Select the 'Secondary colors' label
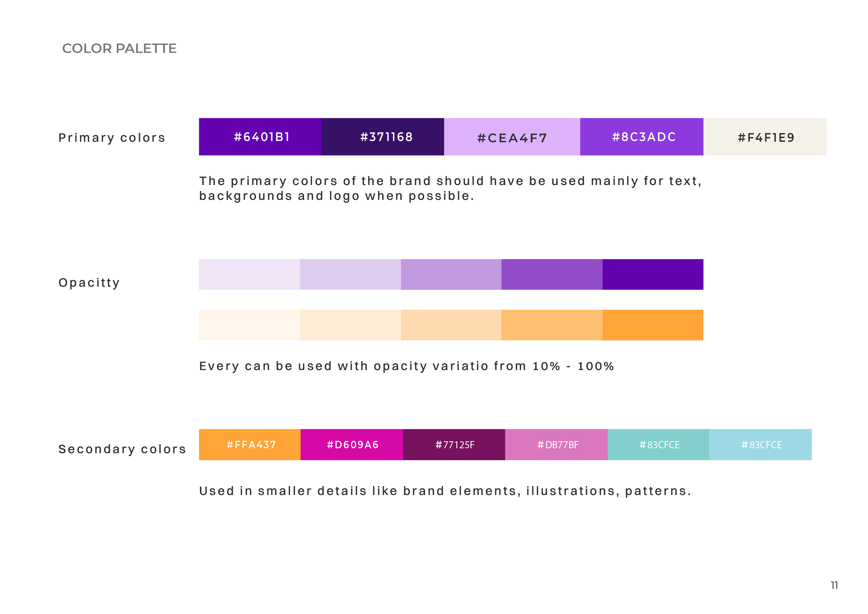Image resolution: width=868 pixels, height=614 pixels. tap(122, 449)
